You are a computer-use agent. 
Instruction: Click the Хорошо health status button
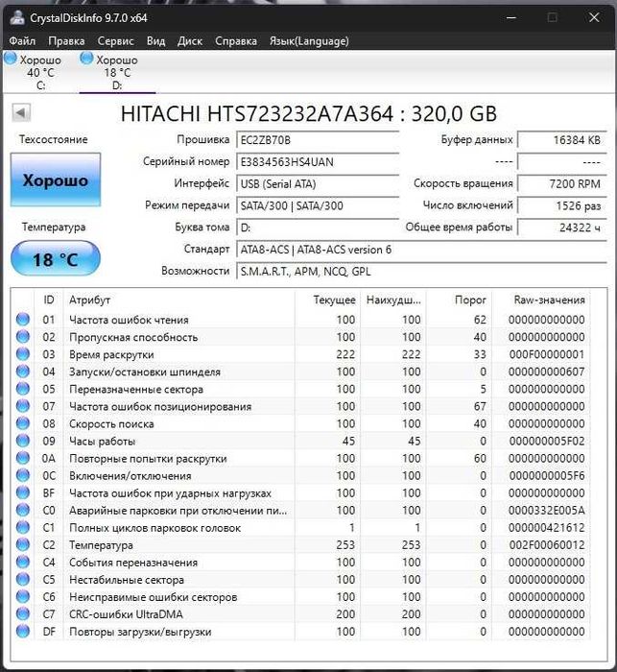point(56,180)
